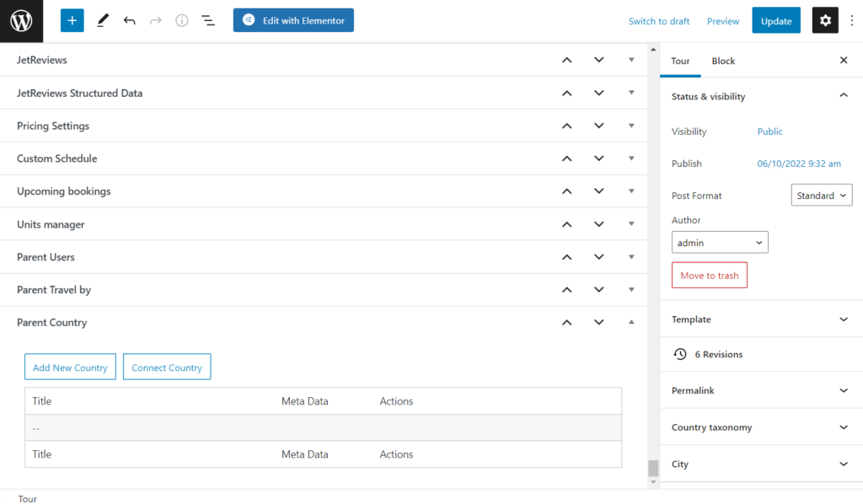The image size is (863, 504).
Task: Undo the last change
Action: click(129, 21)
